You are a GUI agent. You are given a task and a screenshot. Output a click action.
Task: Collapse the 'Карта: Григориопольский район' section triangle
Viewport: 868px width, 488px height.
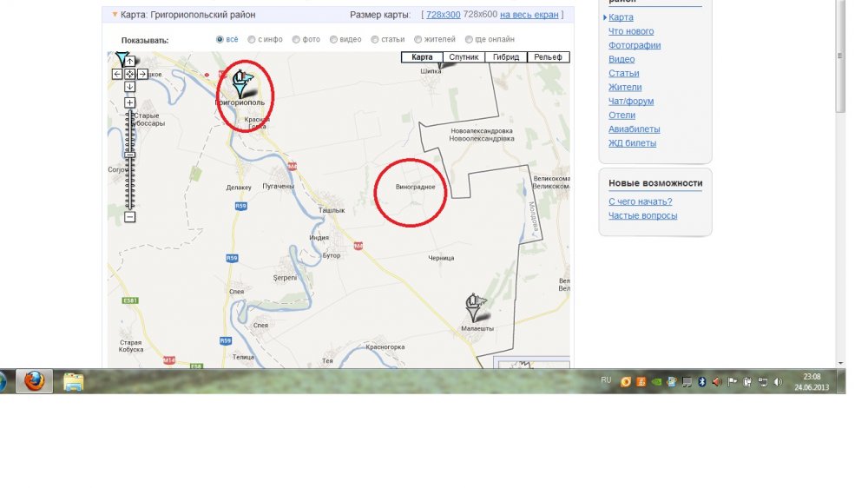[x=115, y=15]
